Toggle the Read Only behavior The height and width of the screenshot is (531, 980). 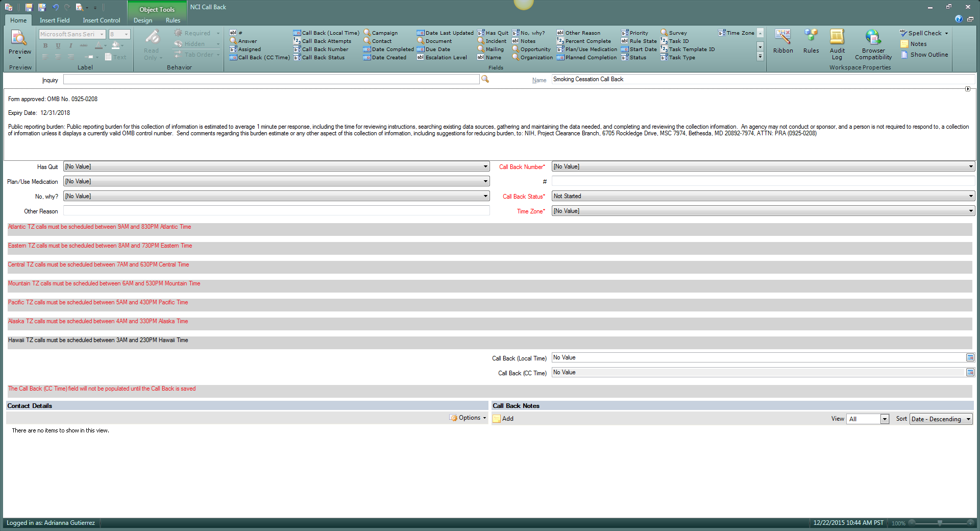pos(152,45)
